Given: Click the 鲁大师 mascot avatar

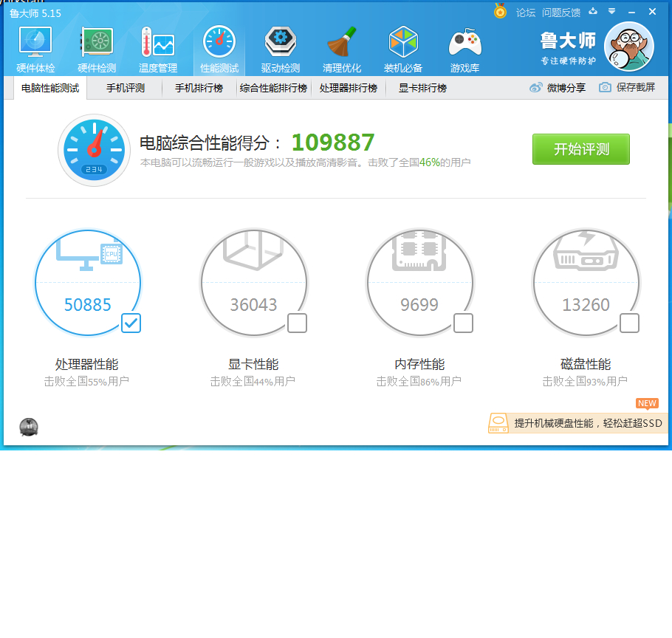Looking at the screenshot, I should click(x=628, y=47).
